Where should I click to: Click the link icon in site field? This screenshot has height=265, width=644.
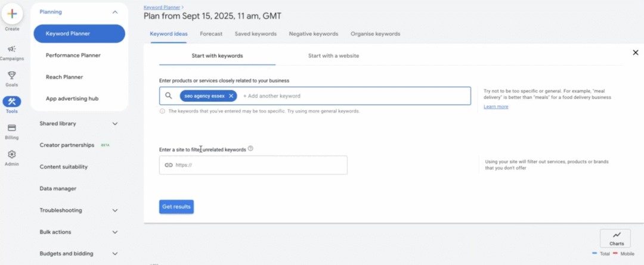click(168, 165)
